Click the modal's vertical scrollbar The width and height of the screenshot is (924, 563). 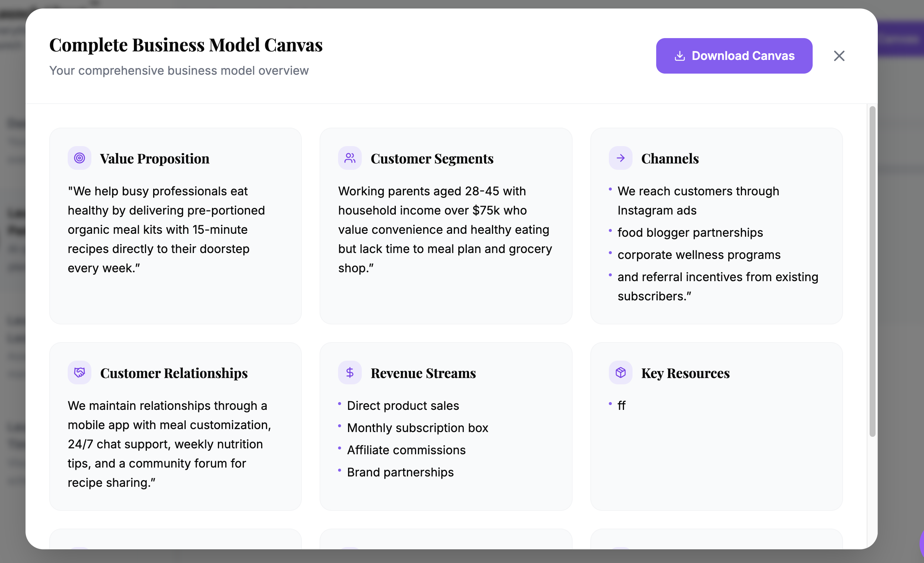[872, 270]
